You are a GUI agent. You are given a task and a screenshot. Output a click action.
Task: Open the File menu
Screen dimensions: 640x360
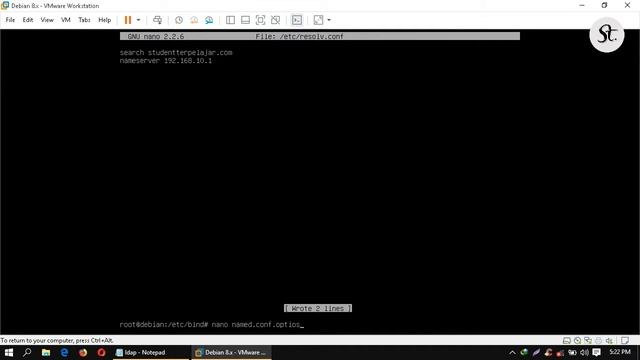pos(10,20)
